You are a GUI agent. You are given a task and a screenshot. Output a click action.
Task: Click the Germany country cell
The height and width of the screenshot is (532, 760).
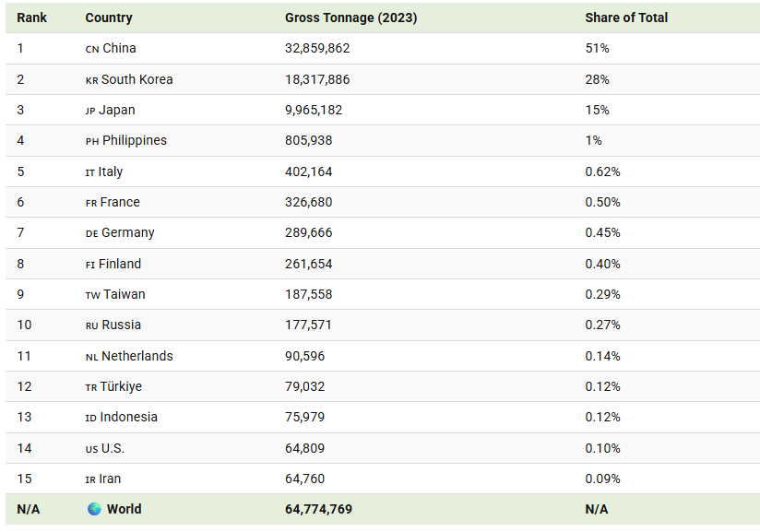(120, 233)
